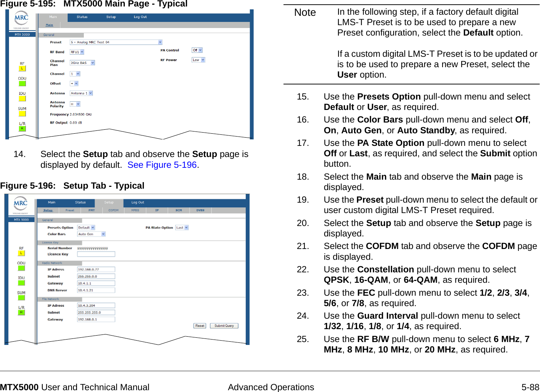Image resolution: width=540 pixels, height=392 pixels.
Task: Click the Submit Query button
Action: pyautogui.click(x=224, y=326)
